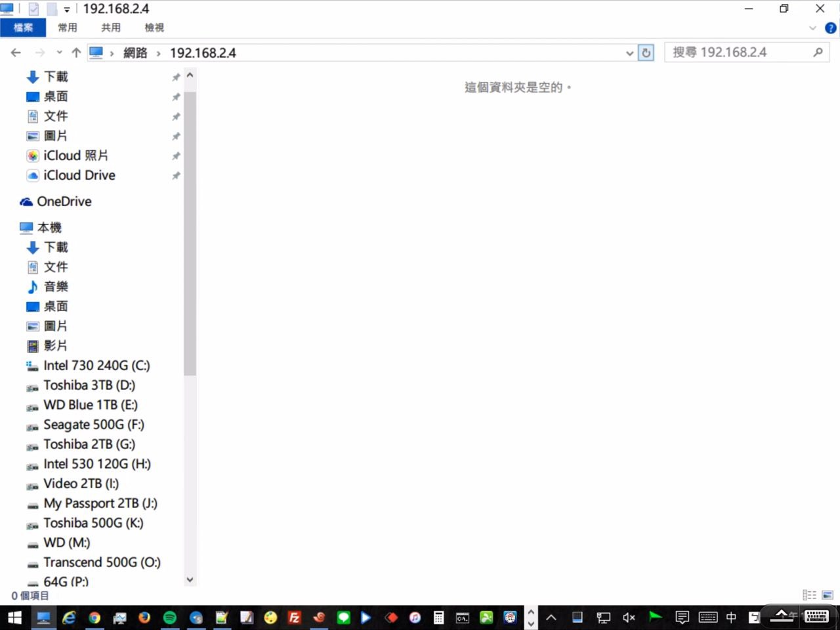The height and width of the screenshot is (630, 840).
Task: Open drive Intel 530 120G (H:)
Action: pyautogui.click(x=96, y=464)
